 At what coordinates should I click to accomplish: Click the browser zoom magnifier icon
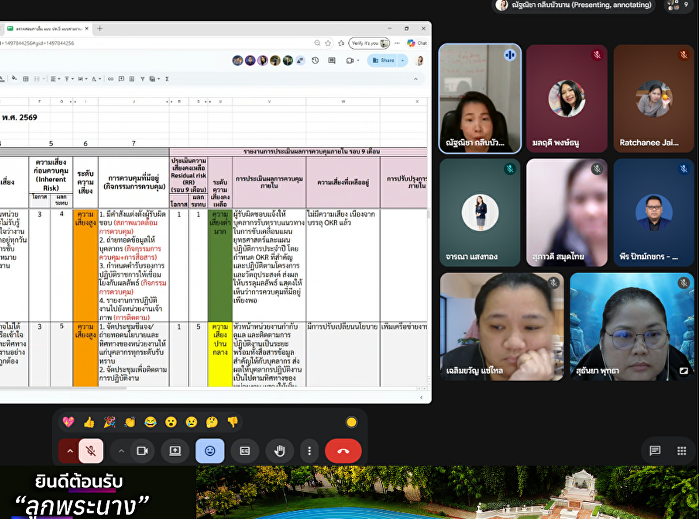point(317,43)
